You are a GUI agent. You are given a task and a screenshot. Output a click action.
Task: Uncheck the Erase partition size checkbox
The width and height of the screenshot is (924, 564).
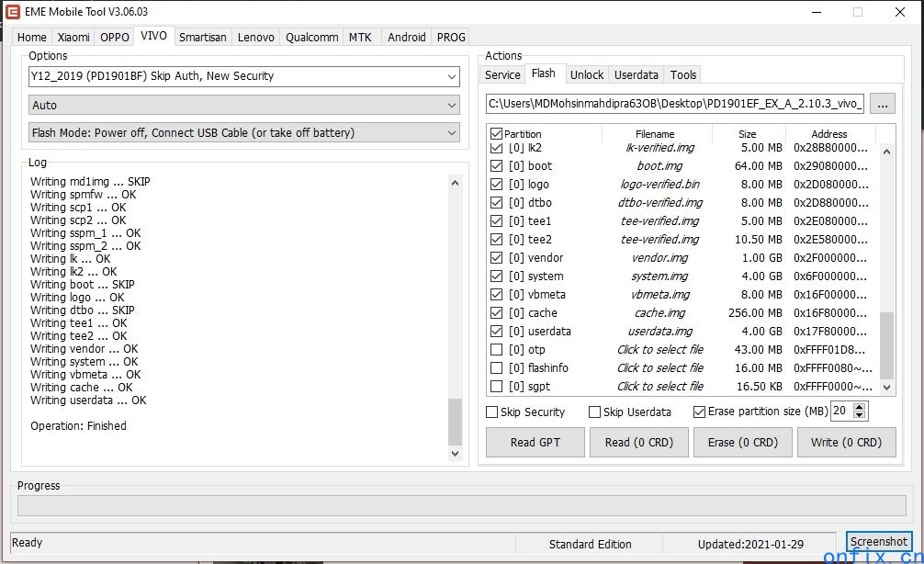[700, 412]
